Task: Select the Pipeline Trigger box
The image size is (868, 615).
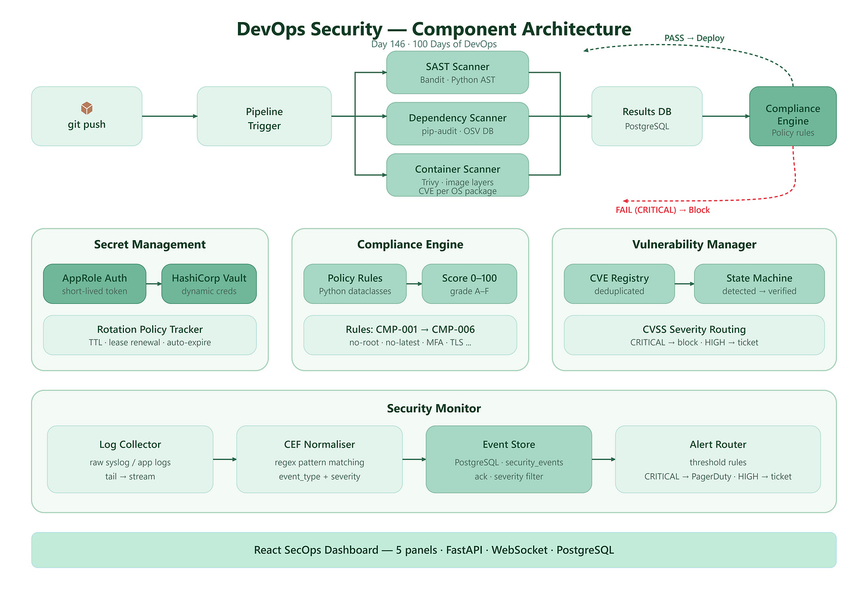Action: [264, 116]
